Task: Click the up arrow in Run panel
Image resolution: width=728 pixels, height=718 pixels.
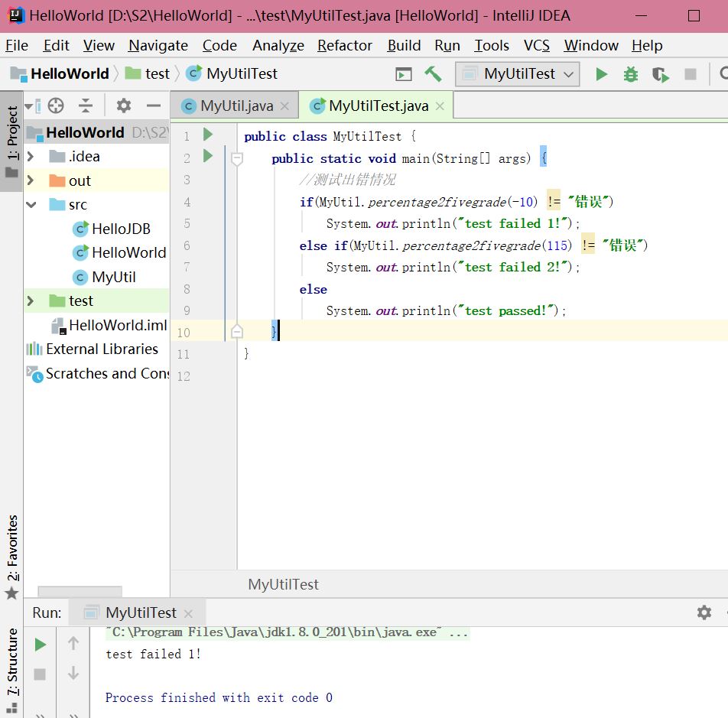Action: click(73, 643)
